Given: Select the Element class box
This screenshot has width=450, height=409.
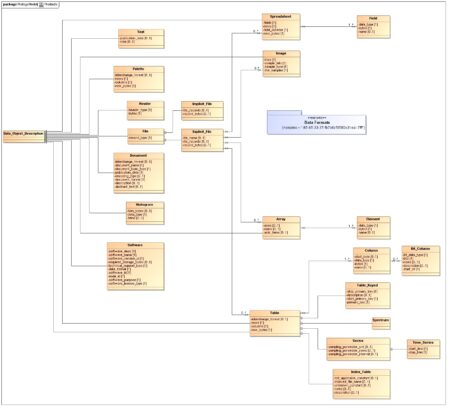Looking at the screenshot, I should click(x=373, y=228).
